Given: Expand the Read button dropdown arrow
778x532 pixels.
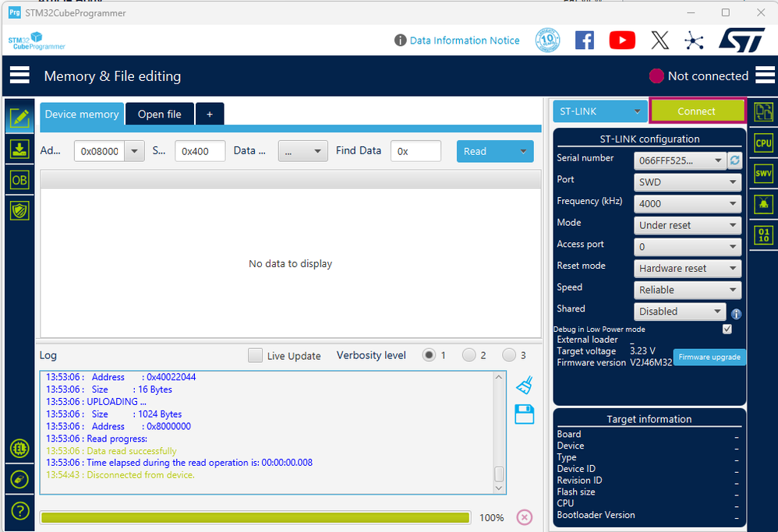Looking at the screenshot, I should click(x=523, y=151).
